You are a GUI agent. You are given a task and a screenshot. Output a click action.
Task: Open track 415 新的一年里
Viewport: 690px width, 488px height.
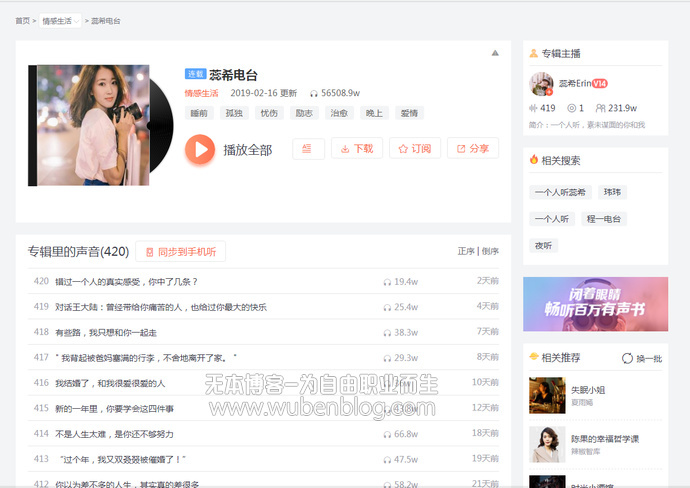point(114,409)
